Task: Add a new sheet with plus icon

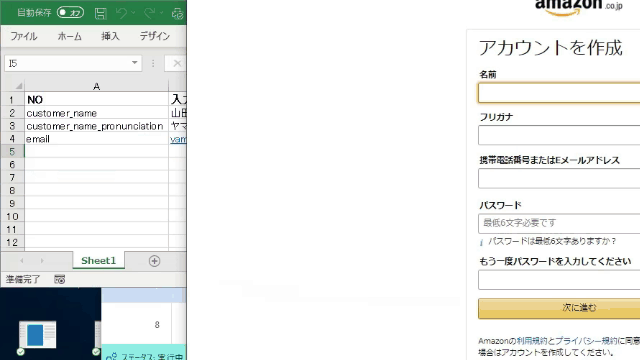Action: [x=154, y=261]
